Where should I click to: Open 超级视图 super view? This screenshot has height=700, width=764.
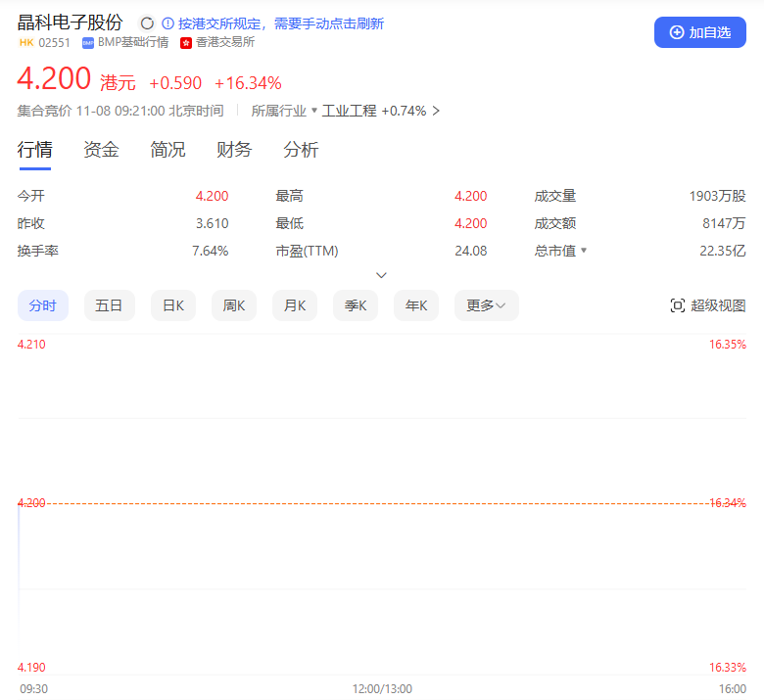click(x=707, y=305)
